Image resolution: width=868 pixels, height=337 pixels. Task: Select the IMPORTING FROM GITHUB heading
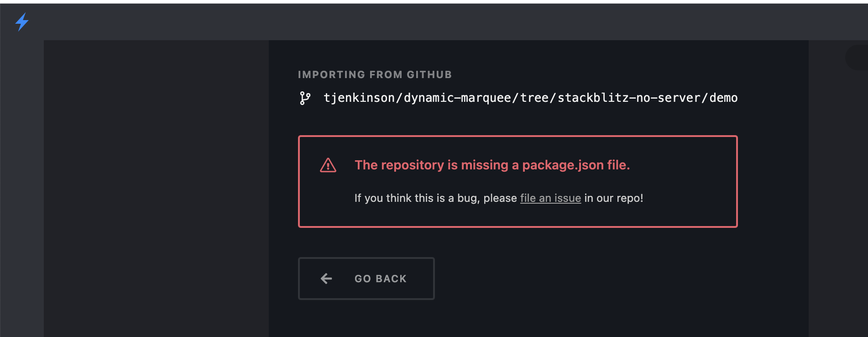[375, 74]
